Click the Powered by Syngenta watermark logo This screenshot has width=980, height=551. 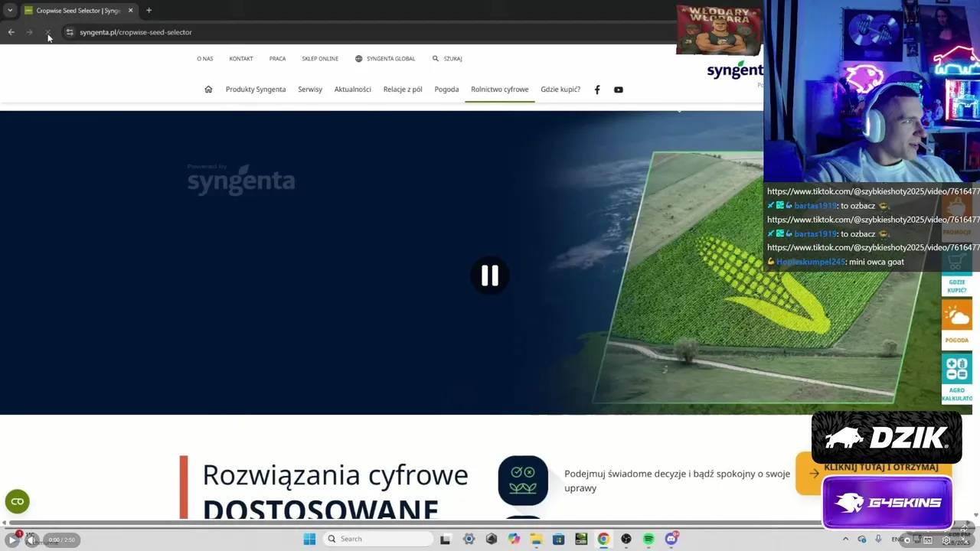pyautogui.click(x=241, y=180)
